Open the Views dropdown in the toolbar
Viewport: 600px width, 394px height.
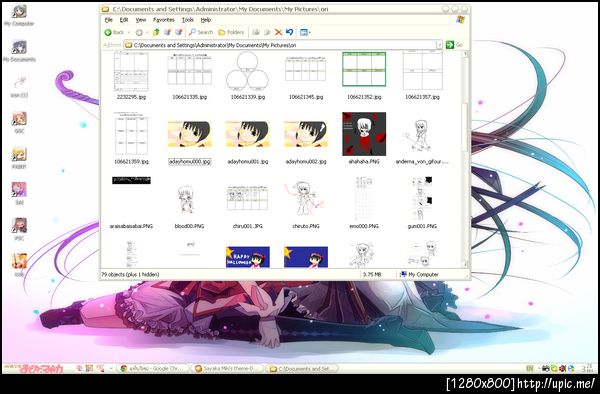click(305, 33)
